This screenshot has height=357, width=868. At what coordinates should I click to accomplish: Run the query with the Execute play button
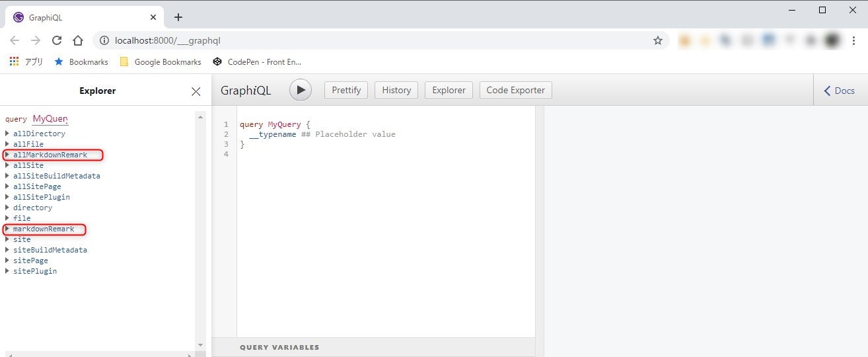tap(301, 90)
